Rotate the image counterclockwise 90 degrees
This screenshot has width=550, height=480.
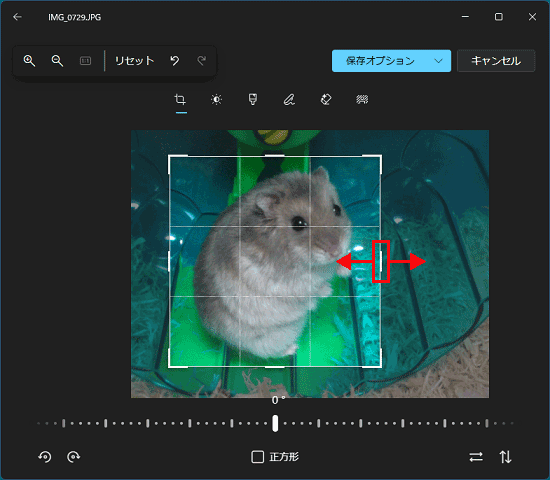[45, 457]
